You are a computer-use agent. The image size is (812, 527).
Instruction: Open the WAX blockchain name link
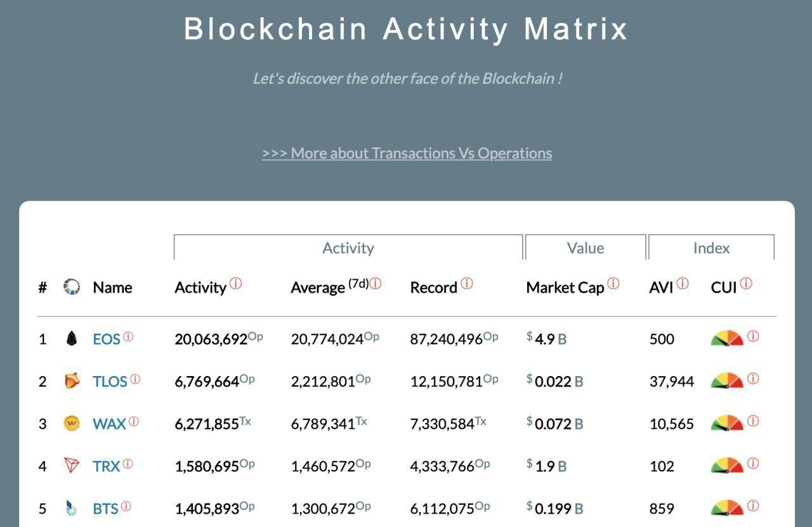109,424
